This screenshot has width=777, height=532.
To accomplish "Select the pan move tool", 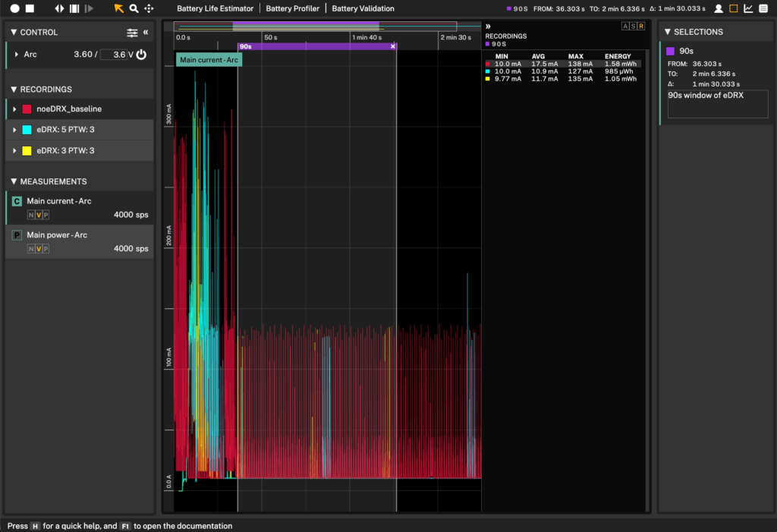I will point(149,8).
